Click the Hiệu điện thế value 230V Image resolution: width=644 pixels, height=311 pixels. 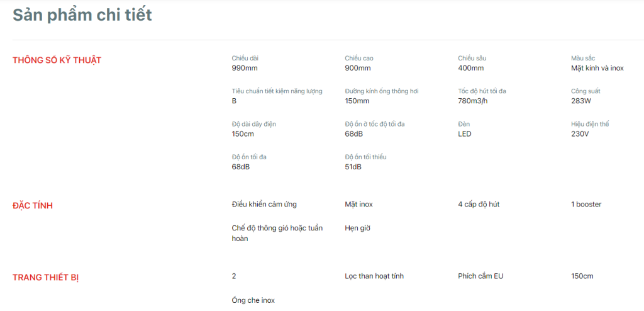pyautogui.click(x=580, y=133)
